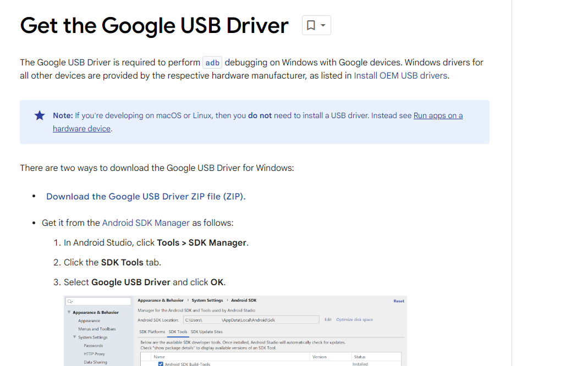Collapse System Settings tree node in screenshot
Image resolution: width=588 pixels, height=366 pixels.
point(74,337)
